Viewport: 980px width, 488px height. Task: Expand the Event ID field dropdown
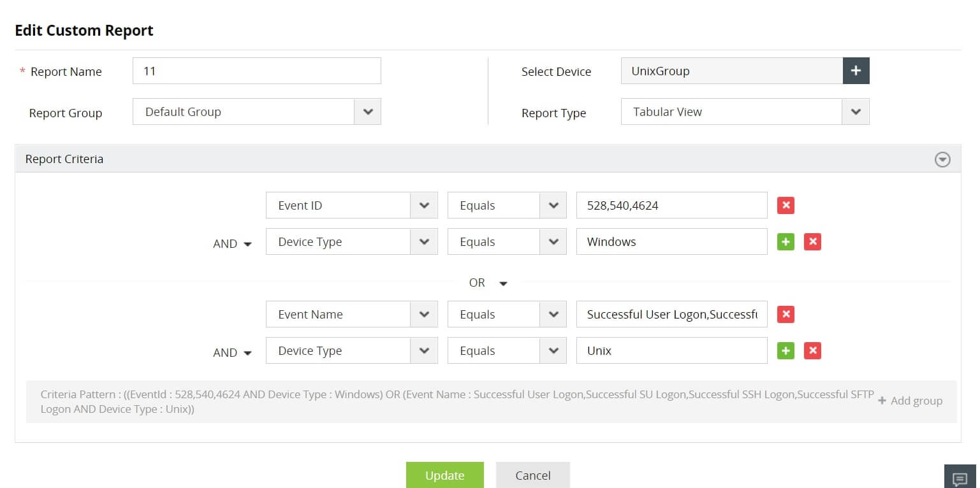424,206
